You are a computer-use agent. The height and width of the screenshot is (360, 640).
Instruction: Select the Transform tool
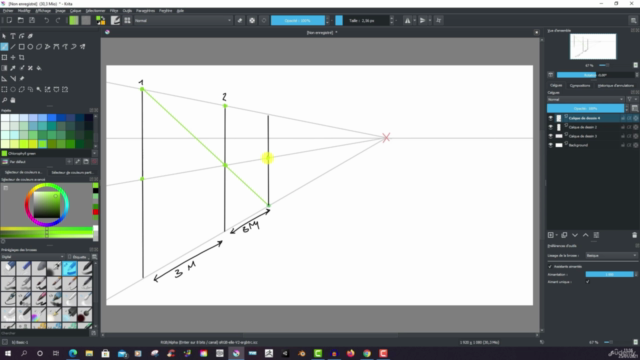click(x=4, y=58)
